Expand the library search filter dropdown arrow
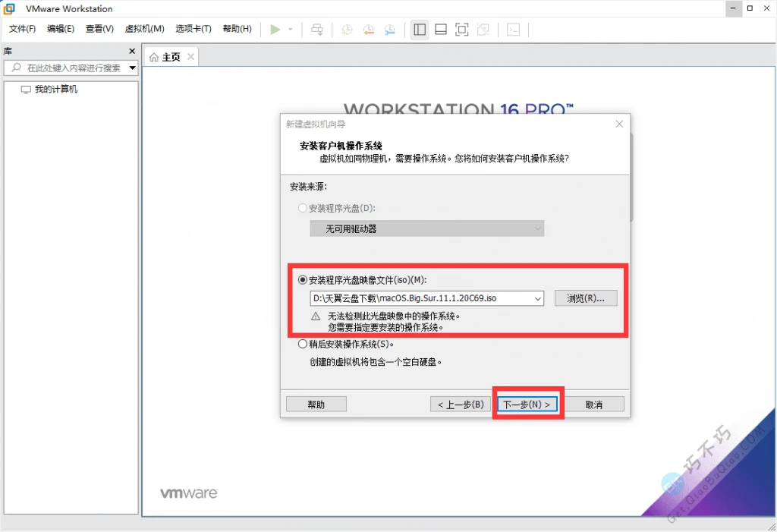 coord(132,68)
